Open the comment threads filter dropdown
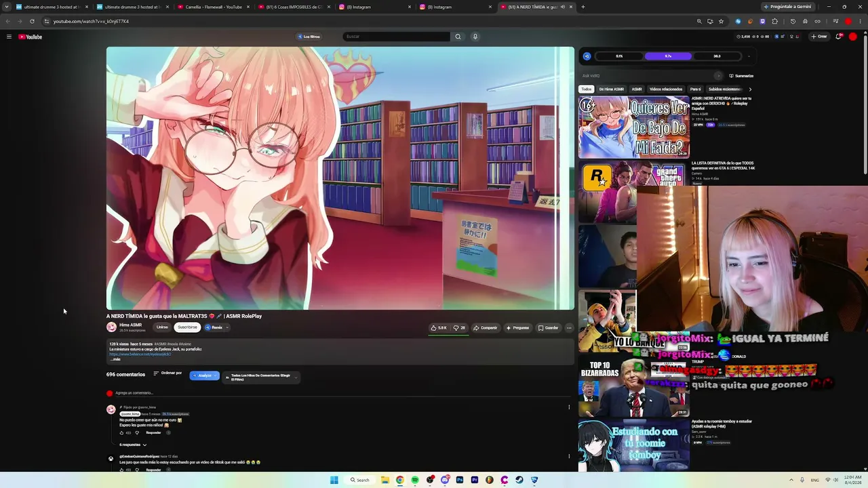Screen dimensions: 868x488 click(261, 378)
